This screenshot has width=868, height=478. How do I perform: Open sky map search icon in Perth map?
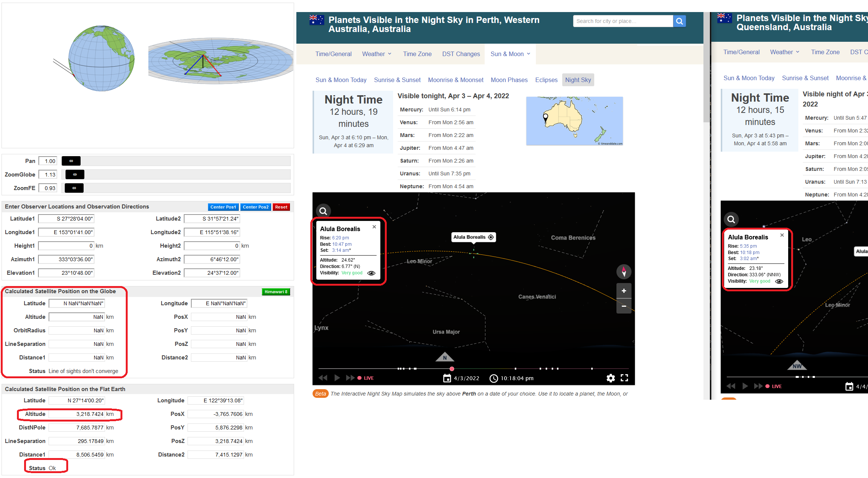(x=323, y=211)
